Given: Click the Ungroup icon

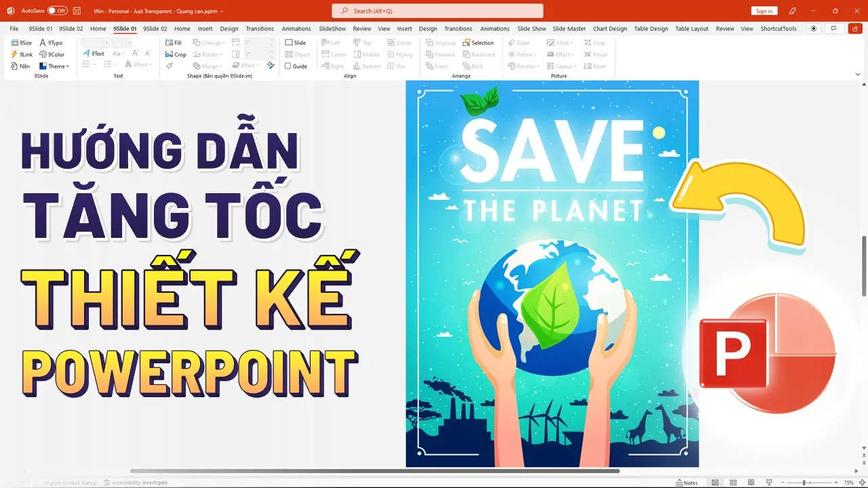Looking at the screenshot, I should [x=441, y=43].
